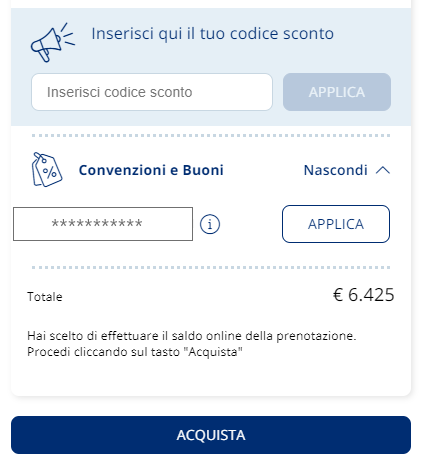Click the Inserisci qui il tuo codice sconto heading

[x=213, y=34]
